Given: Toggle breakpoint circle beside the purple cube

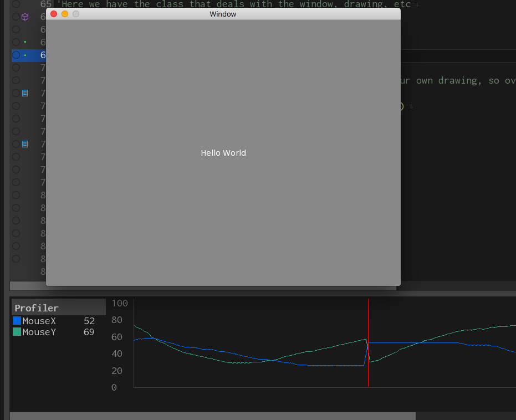Looking at the screenshot, I should (x=16, y=17).
